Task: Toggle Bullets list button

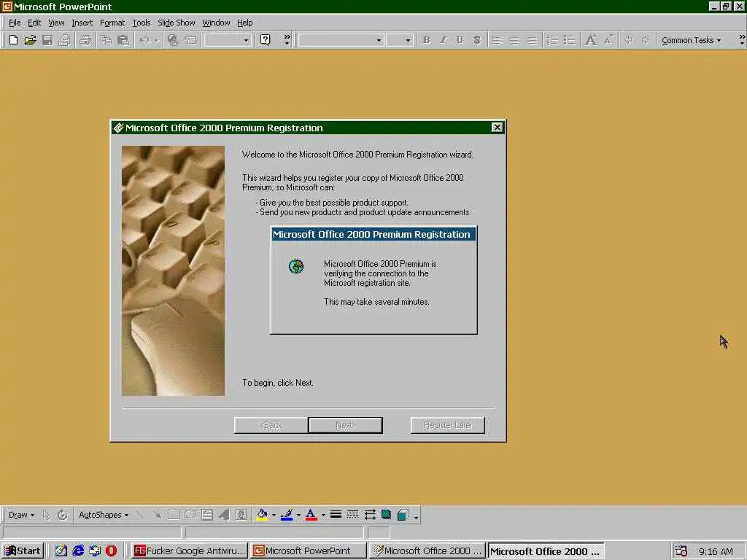Action: [569, 40]
